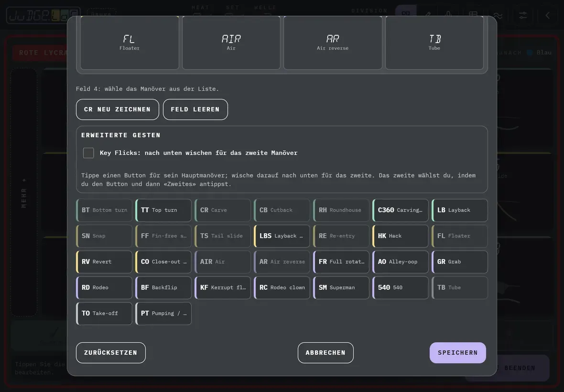The width and height of the screenshot is (564, 392).
Task: Select the FL Floater card at top
Action: pyautogui.click(x=130, y=43)
